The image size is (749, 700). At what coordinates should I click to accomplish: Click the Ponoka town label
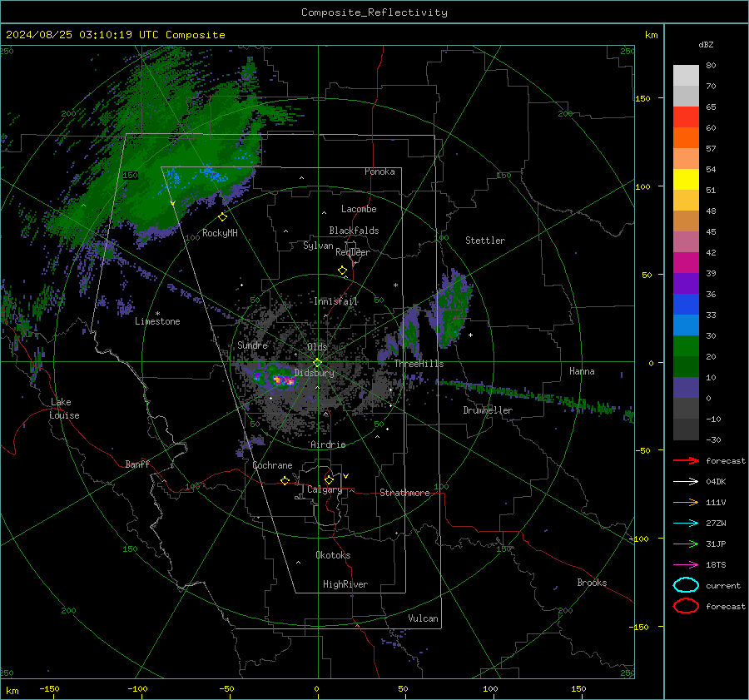pyautogui.click(x=379, y=171)
